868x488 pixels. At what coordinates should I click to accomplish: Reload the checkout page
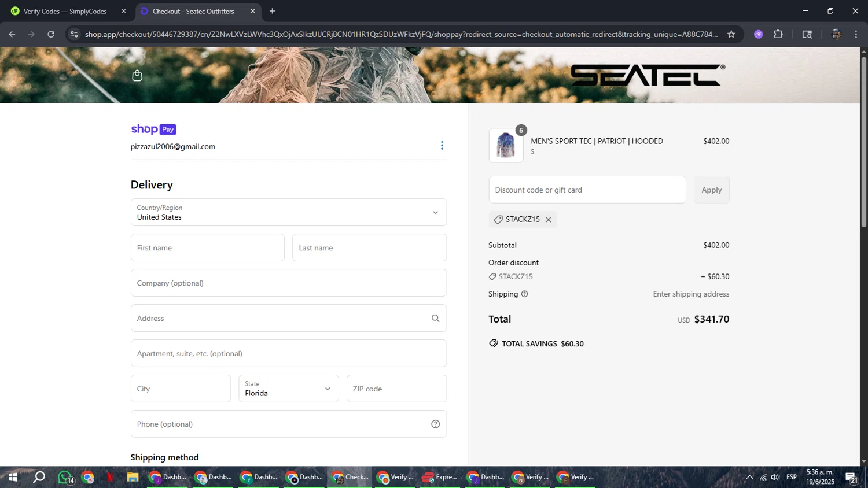[x=51, y=34]
